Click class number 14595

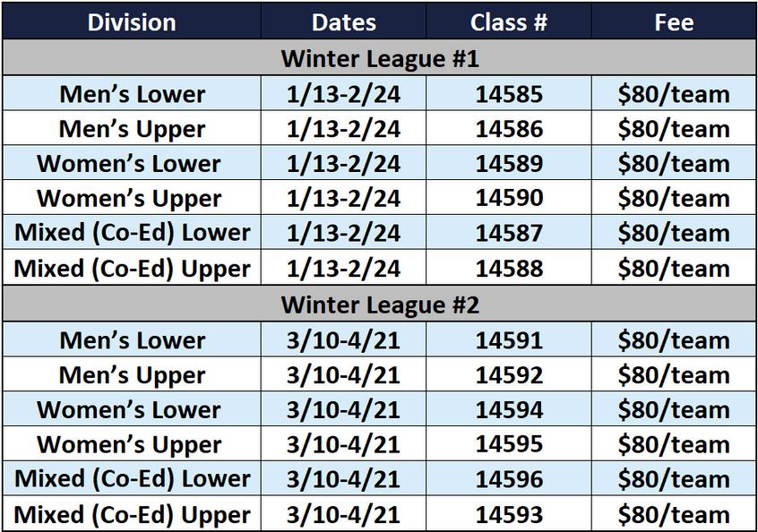click(509, 443)
